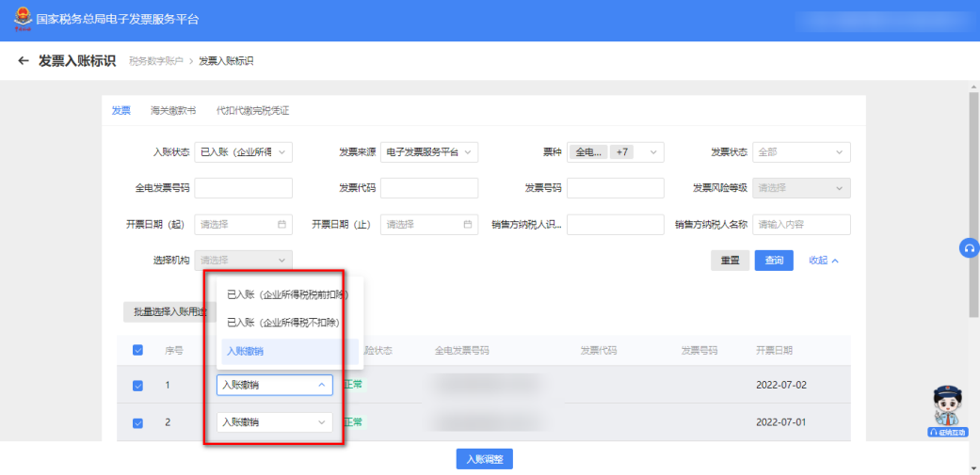Open the 入账状态 dropdown
This screenshot has width=980, height=475.
click(x=244, y=151)
